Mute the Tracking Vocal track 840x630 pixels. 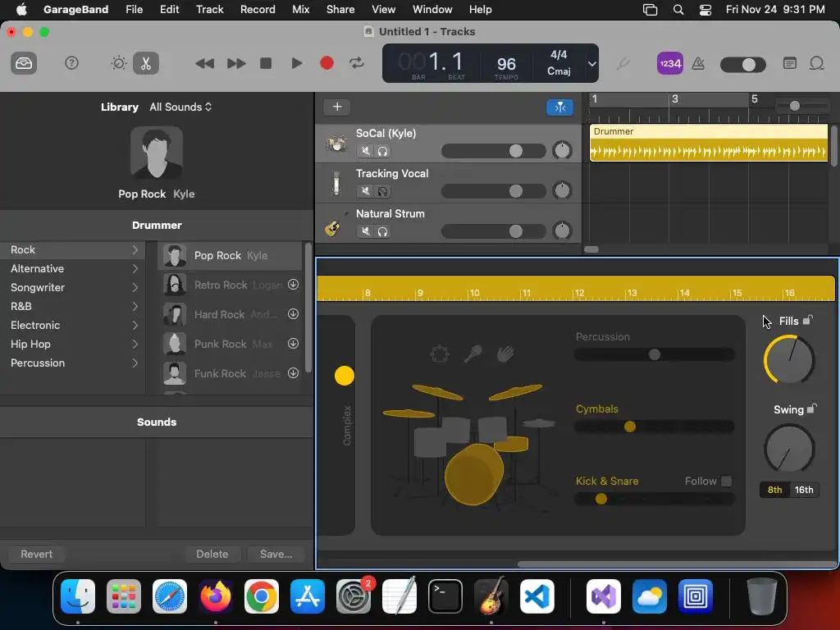pos(365,191)
